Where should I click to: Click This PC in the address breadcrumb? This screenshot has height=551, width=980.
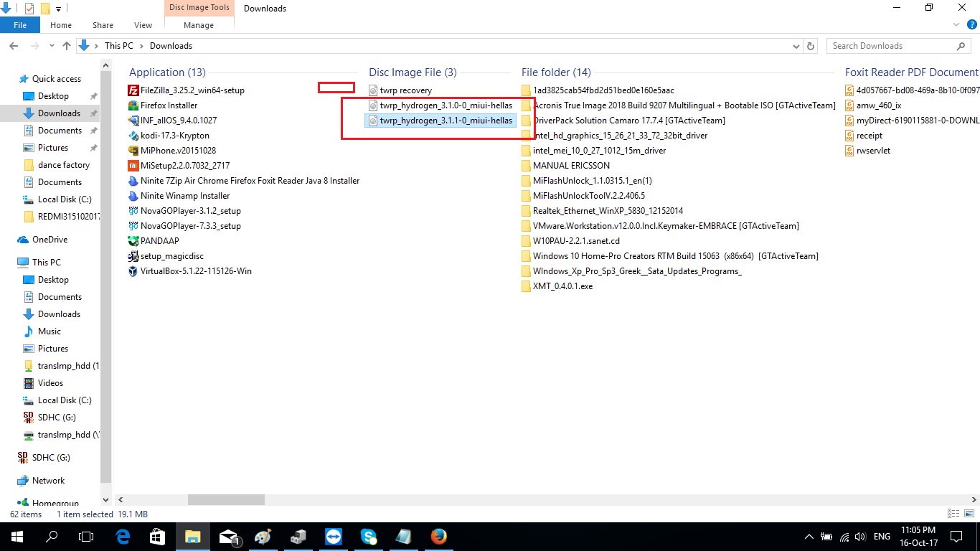(118, 46)
